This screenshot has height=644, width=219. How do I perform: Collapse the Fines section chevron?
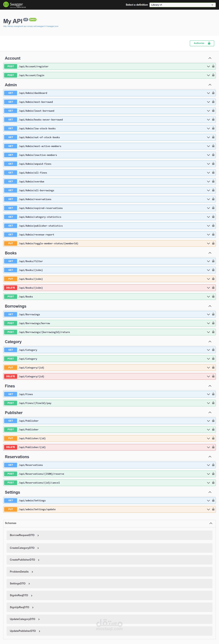click(x=210, y=386)
